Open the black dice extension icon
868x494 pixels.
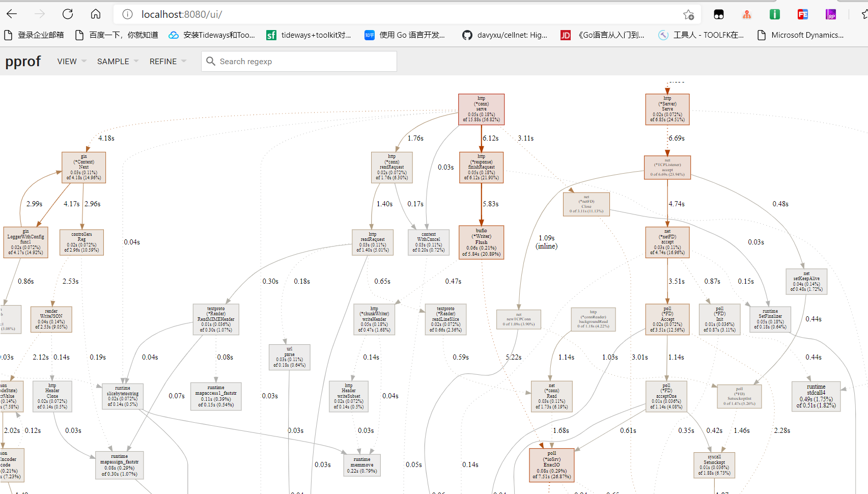718,14
